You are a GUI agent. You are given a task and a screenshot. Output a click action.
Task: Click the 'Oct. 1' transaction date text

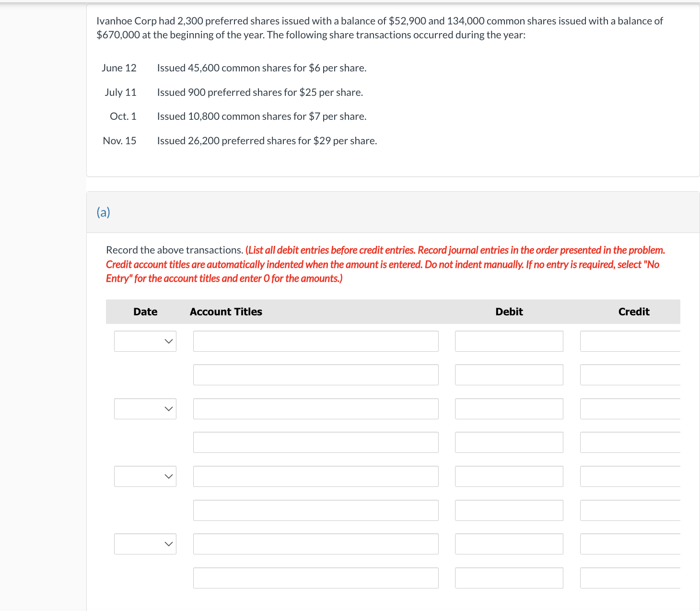[123, 116]
